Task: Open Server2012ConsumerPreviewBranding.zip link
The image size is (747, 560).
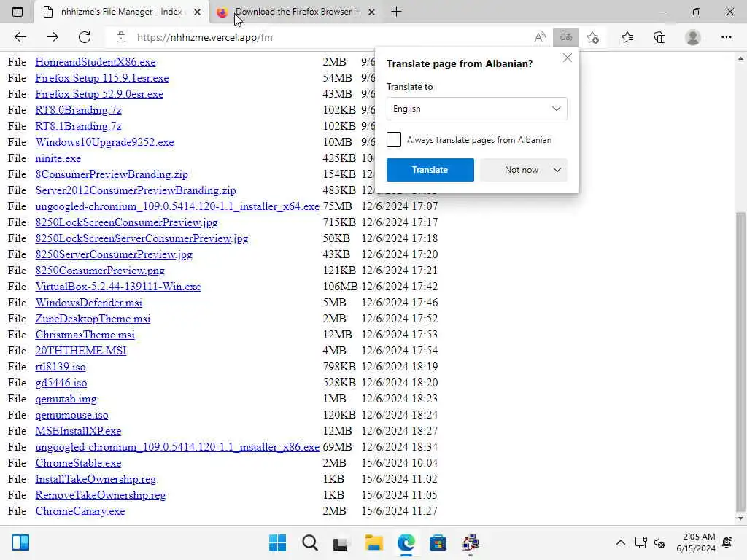Action: [x=136, y=190]
